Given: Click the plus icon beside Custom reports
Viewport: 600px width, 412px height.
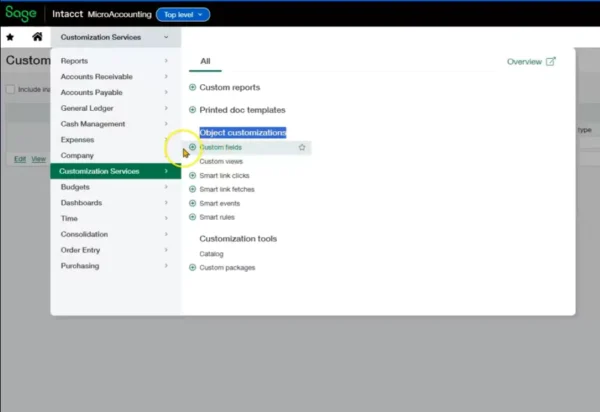Looking at the screenshot, I should pyautogui.click(x=192, y=87).
